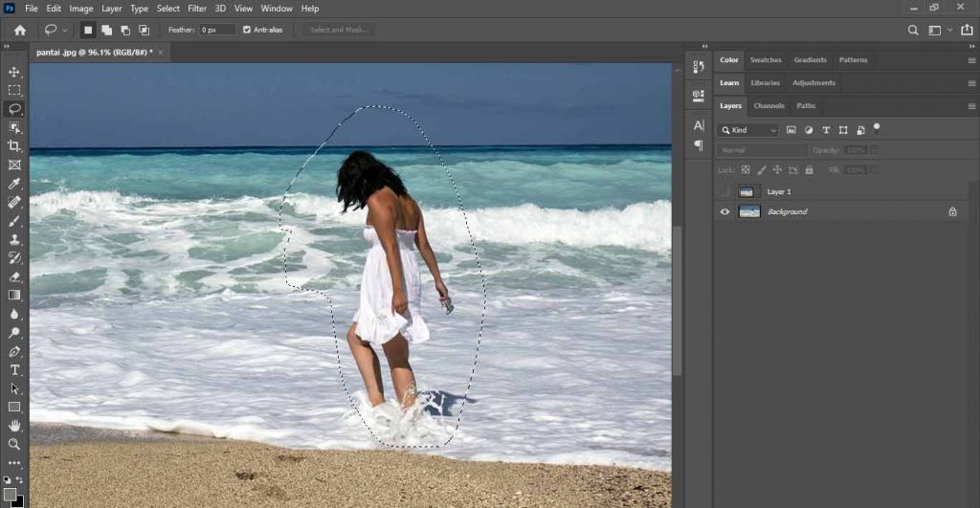Choose Intersect with selection mode button
Image resolution: width=980 pixels, height=508 pixels.
(x=145, y=30)
